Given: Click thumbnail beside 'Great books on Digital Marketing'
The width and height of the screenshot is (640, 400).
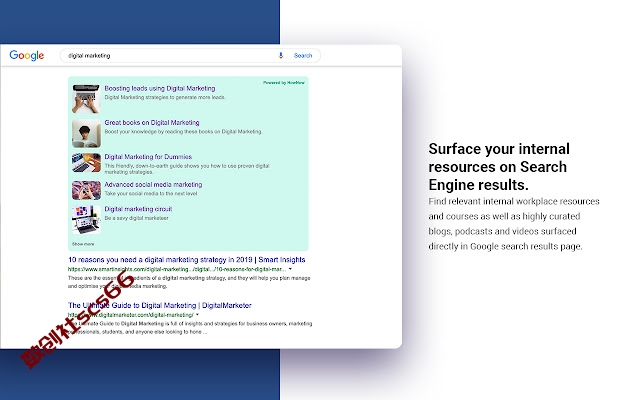Looking at the screenshot, I should point(86,133).
